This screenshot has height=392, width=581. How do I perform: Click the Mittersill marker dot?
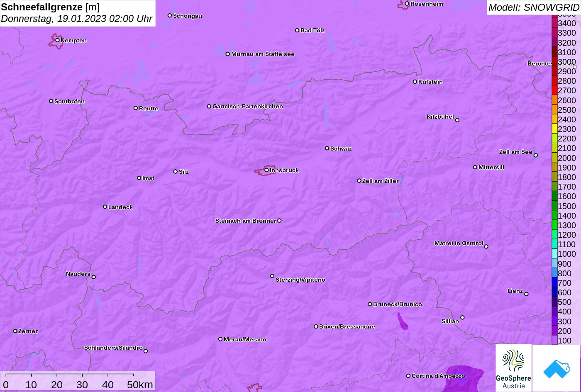475,167
